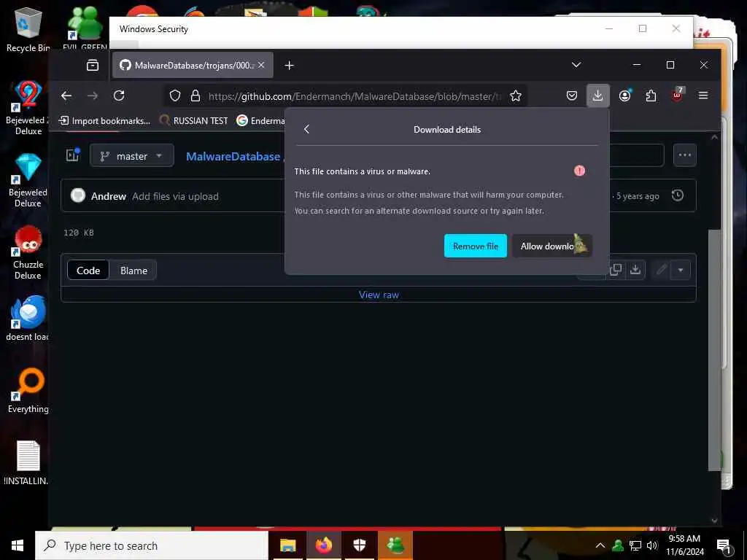Close the MalwareDatabase tab
Screen dimensions: 747x560
click(262, 65)
